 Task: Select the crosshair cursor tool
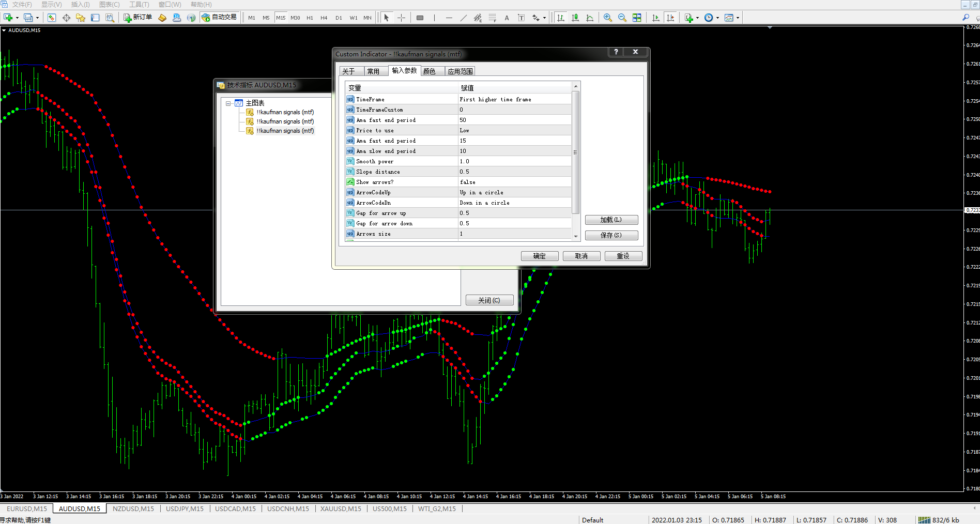(x=401, y=18)
